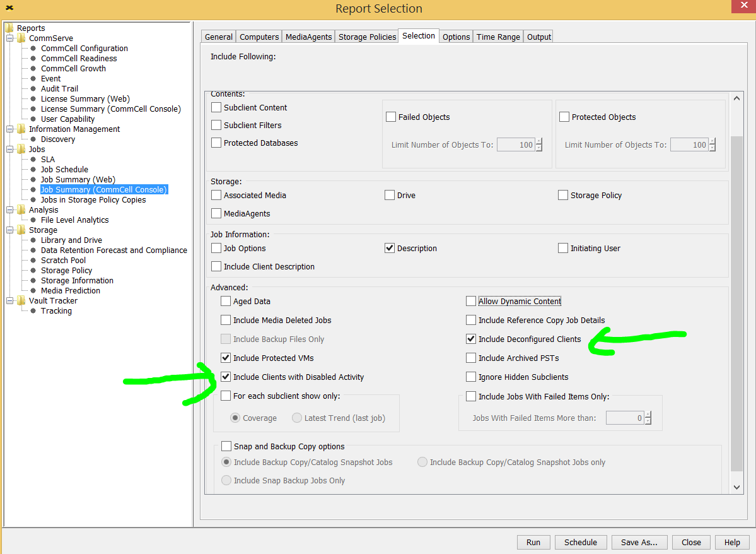
Task: Click the Save As... button
Action: [639, 543]
